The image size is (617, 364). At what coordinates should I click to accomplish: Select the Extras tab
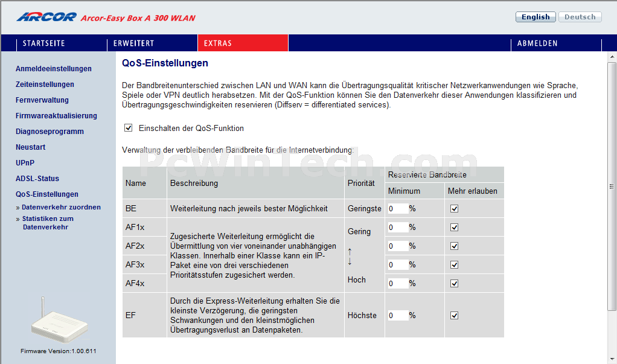[243, 43]
